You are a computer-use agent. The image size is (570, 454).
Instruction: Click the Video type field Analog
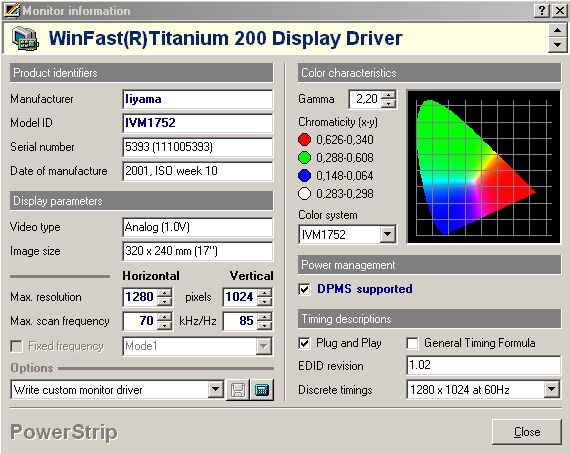197,227
